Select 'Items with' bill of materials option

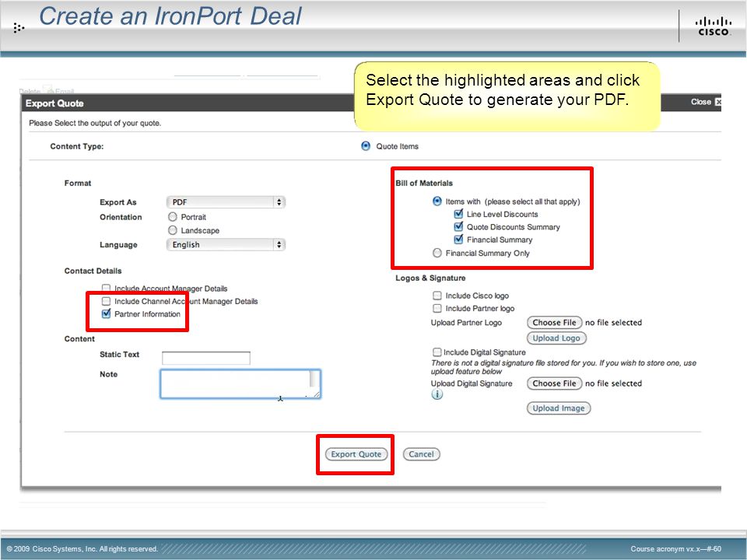[x=437, y=201]
